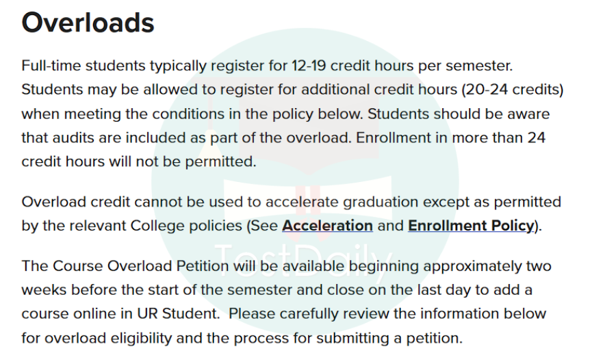Open the Acceleration policy link
Image resolution: width=616 pixels, height=364 pixels.
point(327,226)
